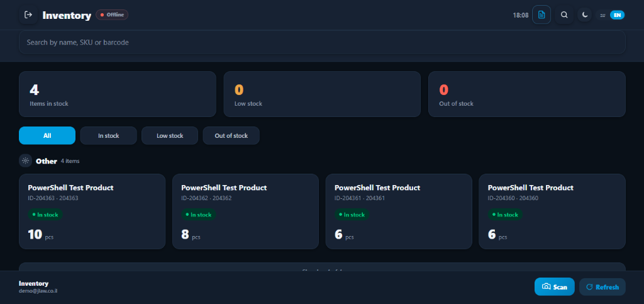Viewport: 644px width, 304px height.
Task: Switch language to Hebrew option
Action: (x=603, y=14)
